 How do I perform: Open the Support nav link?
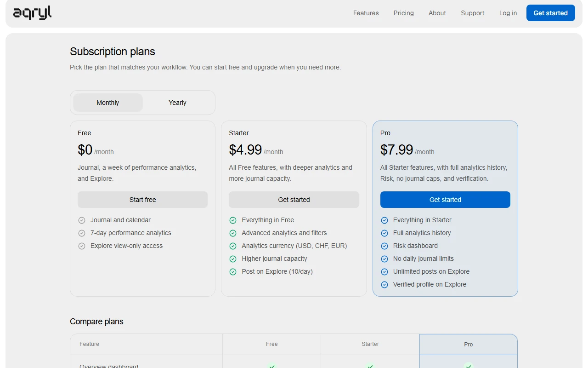[x=473, y=13]
